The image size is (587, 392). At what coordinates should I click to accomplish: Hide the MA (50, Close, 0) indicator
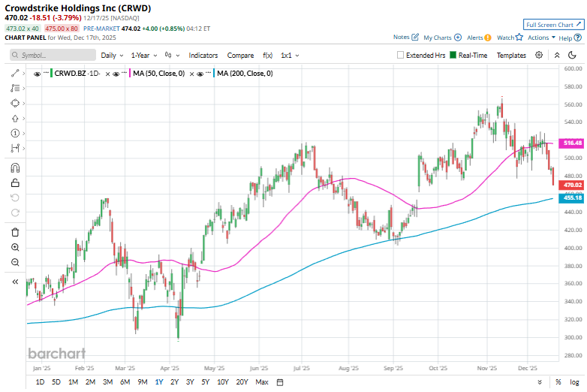(116, 74)
